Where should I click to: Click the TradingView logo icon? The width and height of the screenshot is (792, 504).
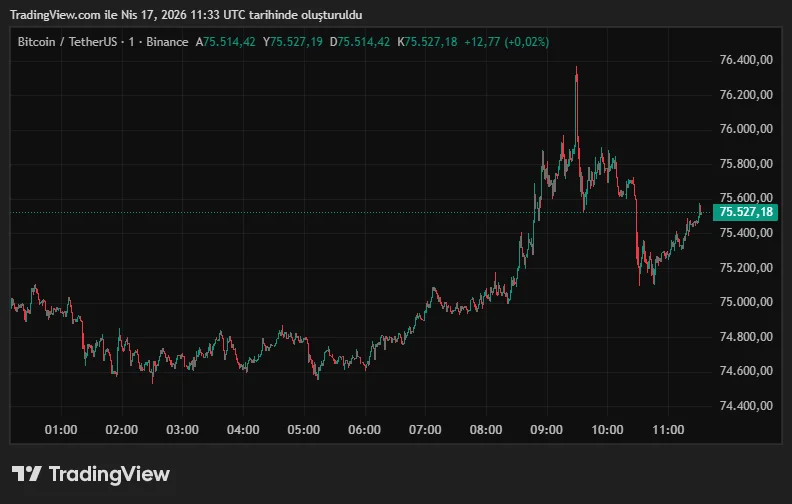tap(27, 474)
